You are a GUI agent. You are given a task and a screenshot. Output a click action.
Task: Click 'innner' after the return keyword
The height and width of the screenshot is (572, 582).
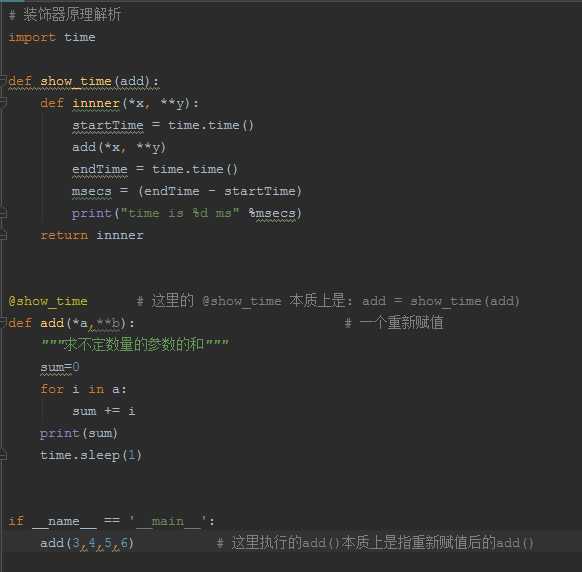[120, 235]
